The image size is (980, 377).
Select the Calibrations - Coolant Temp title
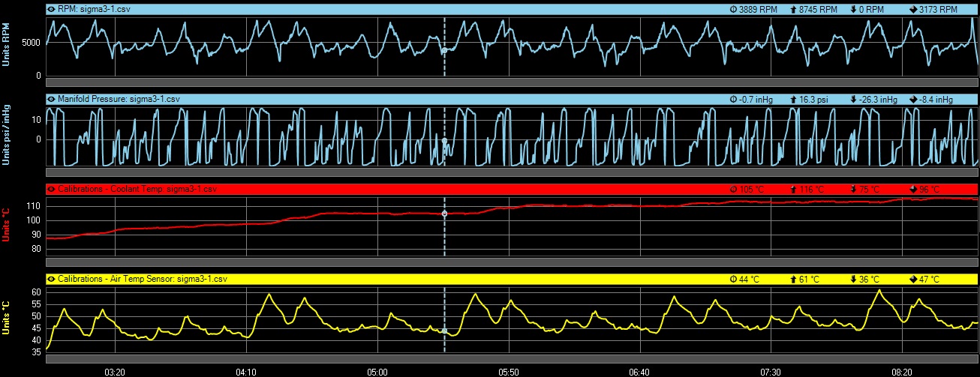point(137,189)
